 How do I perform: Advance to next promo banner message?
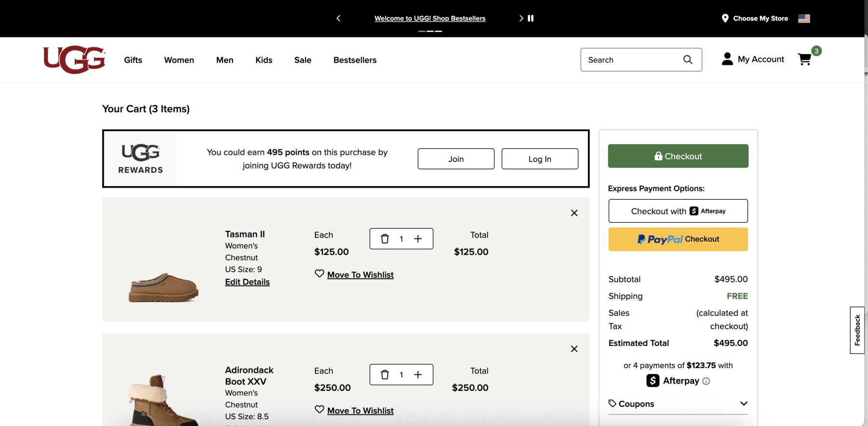click(x=521, y=18)
